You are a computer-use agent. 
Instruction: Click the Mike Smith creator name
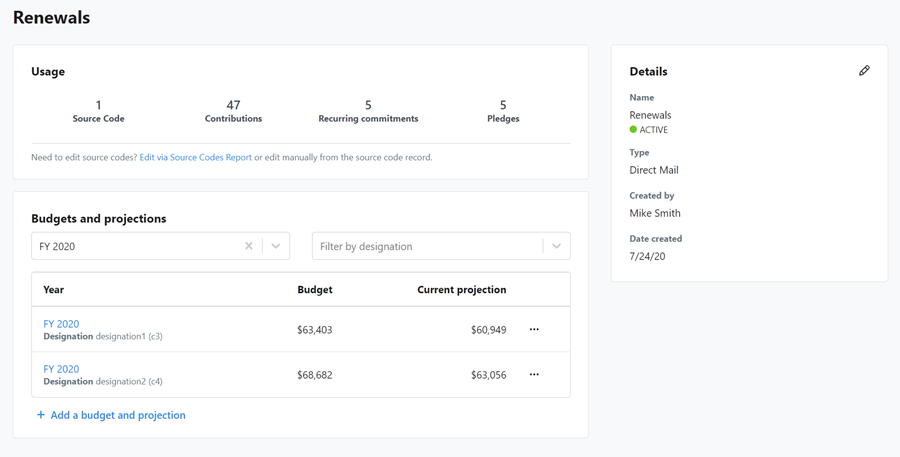click(655, 213)
